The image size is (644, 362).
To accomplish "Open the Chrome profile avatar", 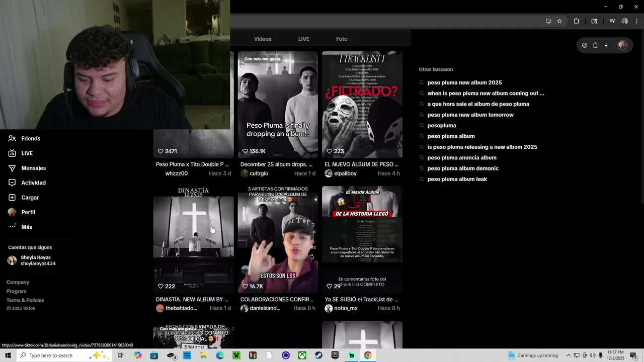I will 624,21.
